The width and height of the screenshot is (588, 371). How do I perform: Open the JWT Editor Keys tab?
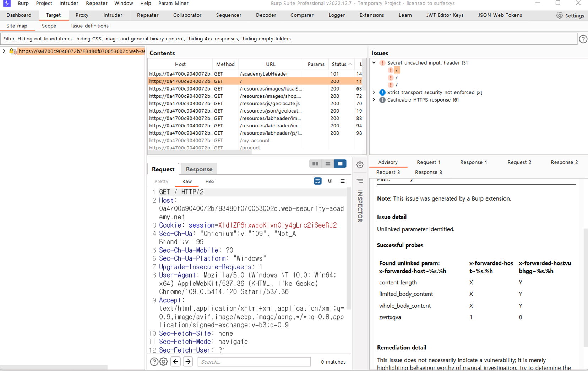(445, 15)
